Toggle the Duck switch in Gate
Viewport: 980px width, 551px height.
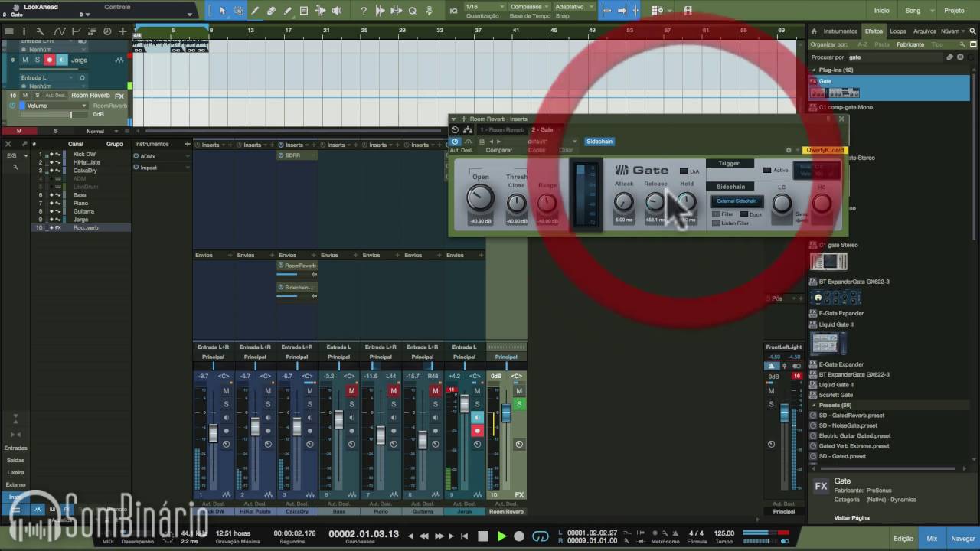[x=744, y=214]
